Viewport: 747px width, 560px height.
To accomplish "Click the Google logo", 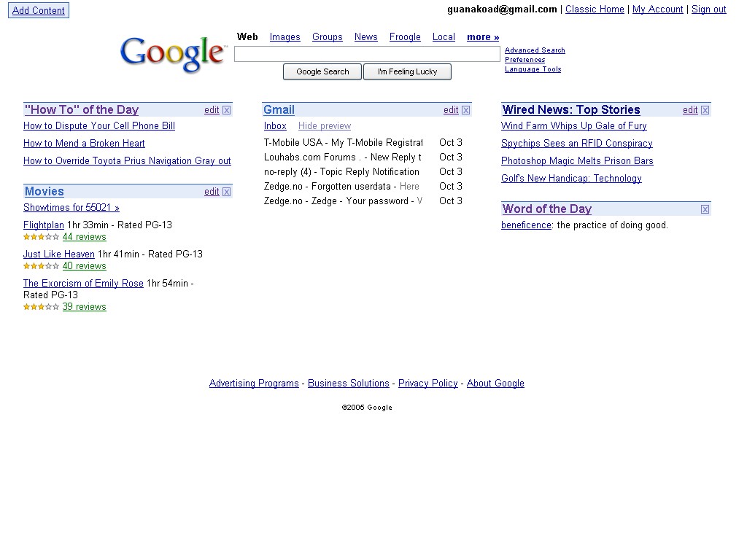I will [173, 55].
